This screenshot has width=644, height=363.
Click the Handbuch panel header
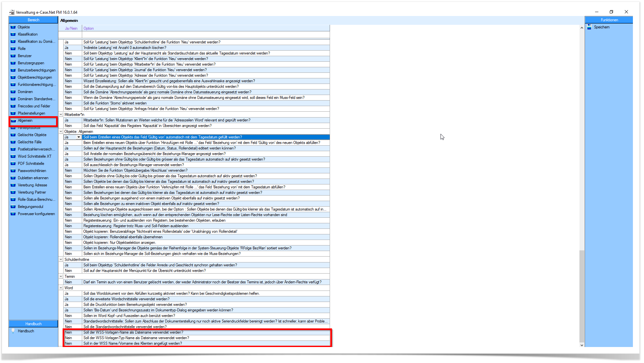pyautogui.click(x=33, y=324)
